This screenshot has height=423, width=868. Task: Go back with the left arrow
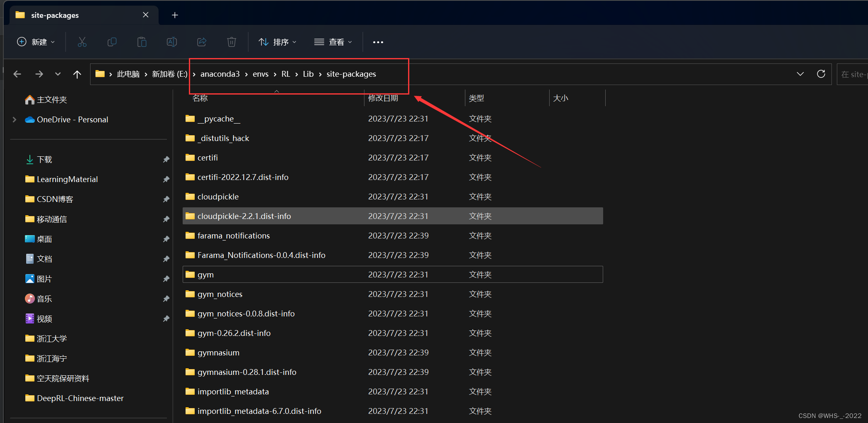17,74
